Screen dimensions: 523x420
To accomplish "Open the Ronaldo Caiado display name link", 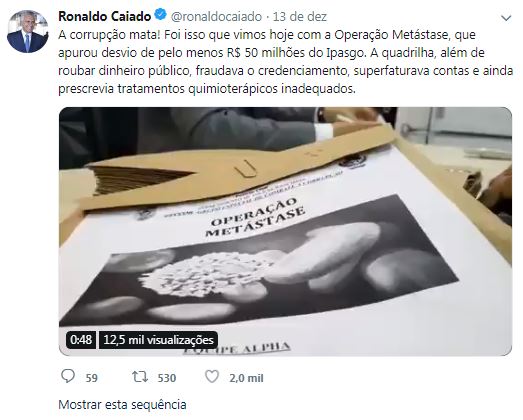I will click(105, 16).
